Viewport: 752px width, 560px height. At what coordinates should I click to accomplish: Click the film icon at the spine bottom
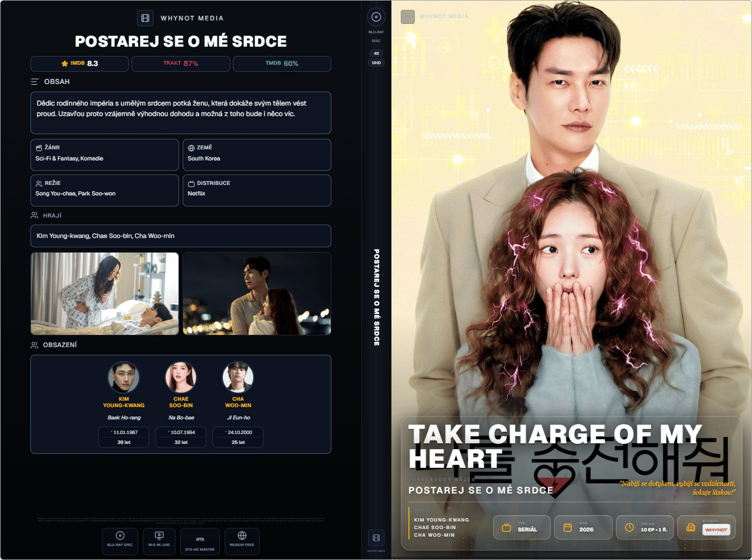[376, 538]
